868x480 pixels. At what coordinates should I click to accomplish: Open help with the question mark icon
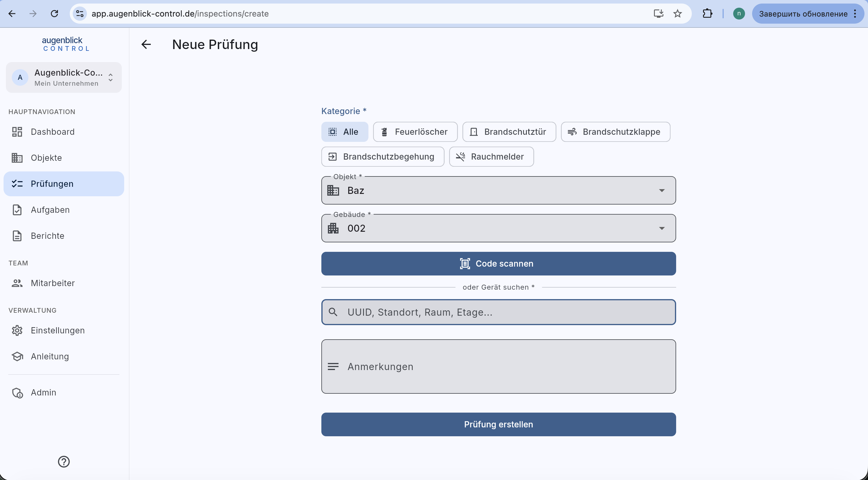click(64, 461)
